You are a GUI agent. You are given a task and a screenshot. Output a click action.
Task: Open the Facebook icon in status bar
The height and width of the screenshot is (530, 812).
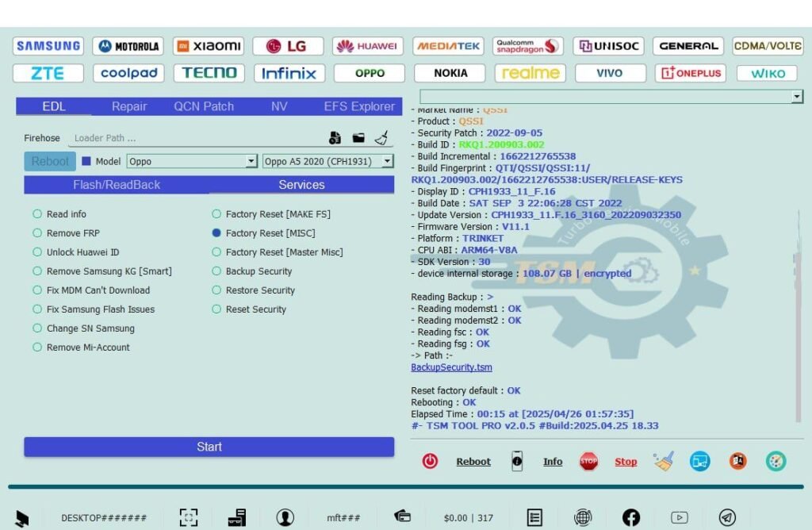630,517
